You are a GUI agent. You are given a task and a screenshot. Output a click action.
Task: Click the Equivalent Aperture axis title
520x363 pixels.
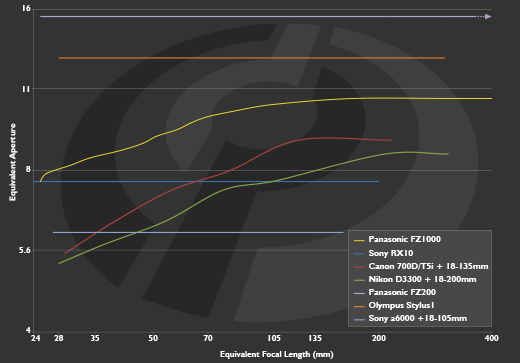(x=13, y=162)
